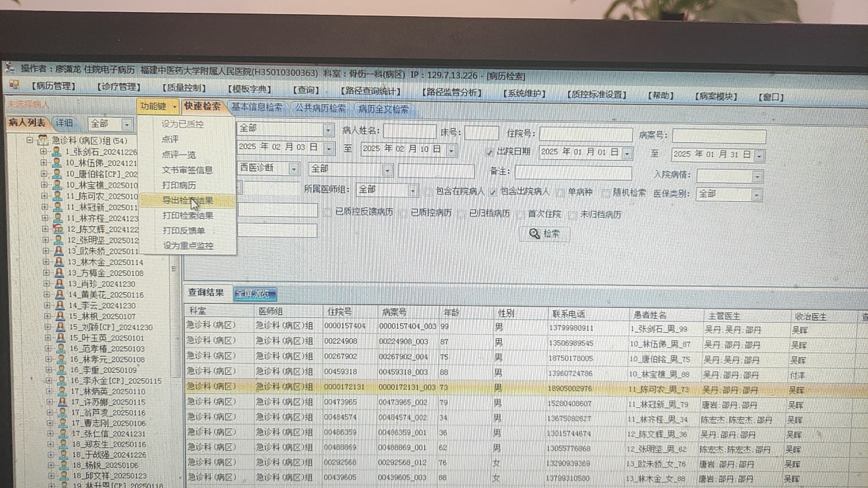Click the magnifier icon on 检索 button
This screenshot has width=868, height=488.
pos(534,234)
